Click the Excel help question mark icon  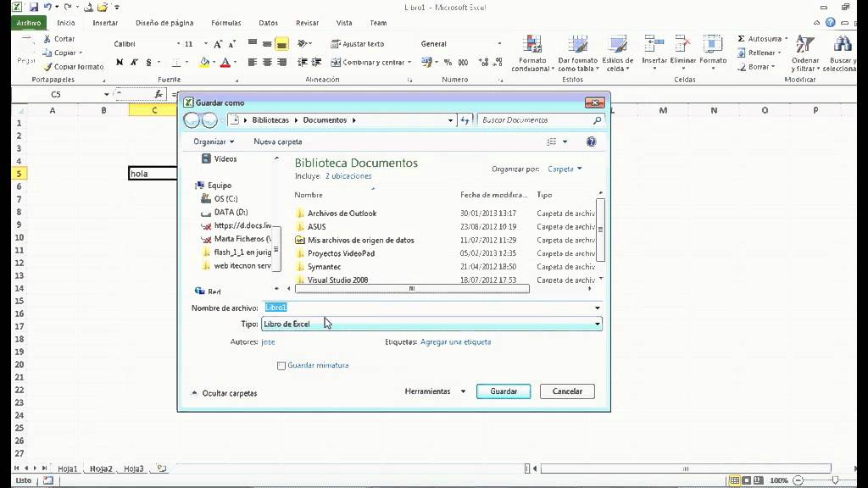[x=831, y=23]
